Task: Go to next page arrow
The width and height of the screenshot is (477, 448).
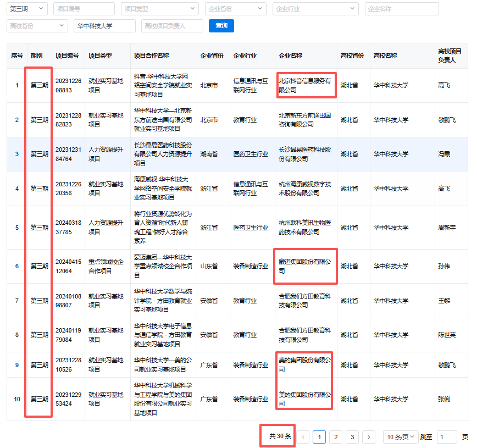Action: (369, 437)
